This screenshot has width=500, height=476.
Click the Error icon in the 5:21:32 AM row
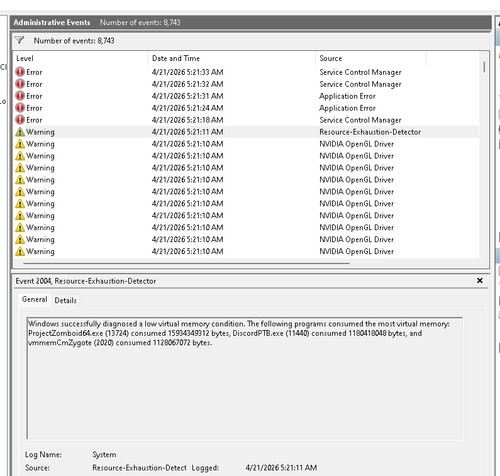(20, 84)
